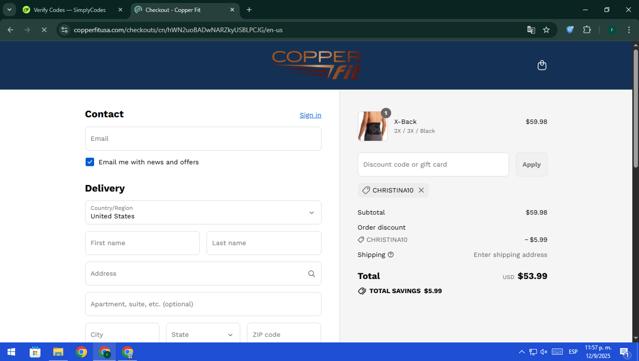
Task: Open File Explorer from the taskbar
Action: 58,352
